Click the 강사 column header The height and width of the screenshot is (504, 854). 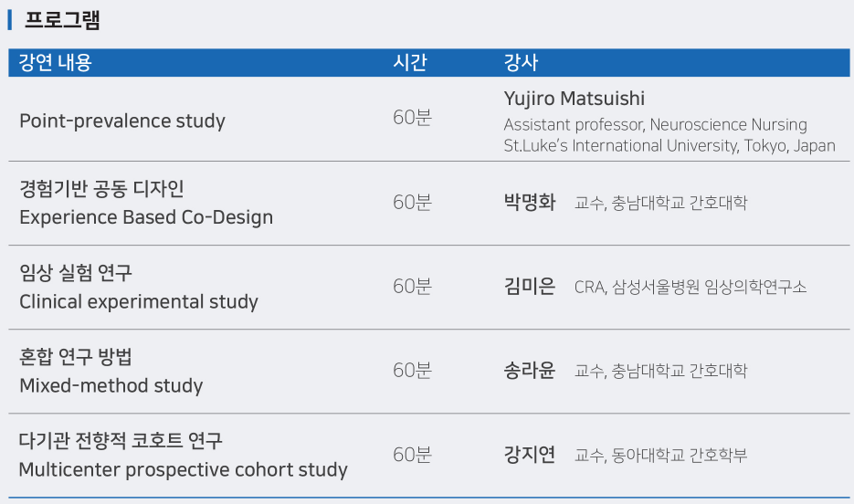coord(521,63)
